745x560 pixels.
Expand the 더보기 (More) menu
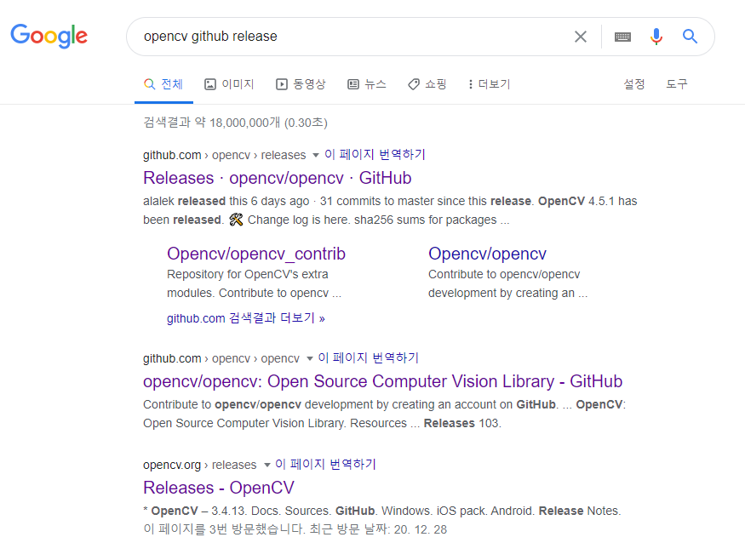489,84
